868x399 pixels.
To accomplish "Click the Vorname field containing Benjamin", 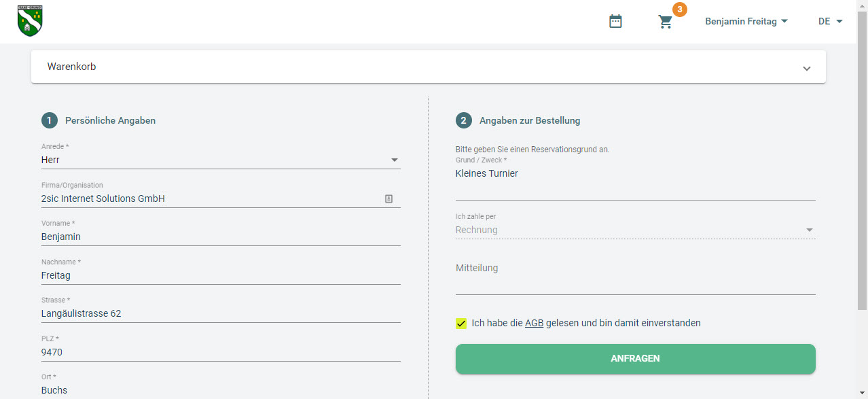I will click(220, 237).
